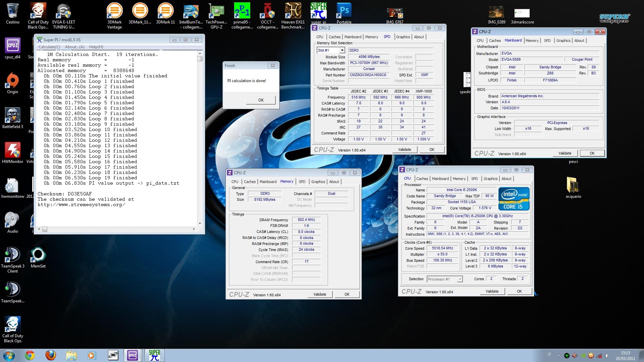644x362 pixels.
Task: Open About...(A) menu in Super PI
Action: pyautogui.click(x=75, y=47)
